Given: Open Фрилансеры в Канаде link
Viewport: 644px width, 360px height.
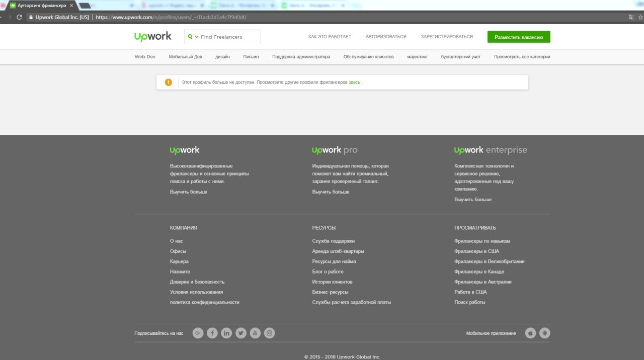Looking at the screenshot, I should (x=479, y=272).
